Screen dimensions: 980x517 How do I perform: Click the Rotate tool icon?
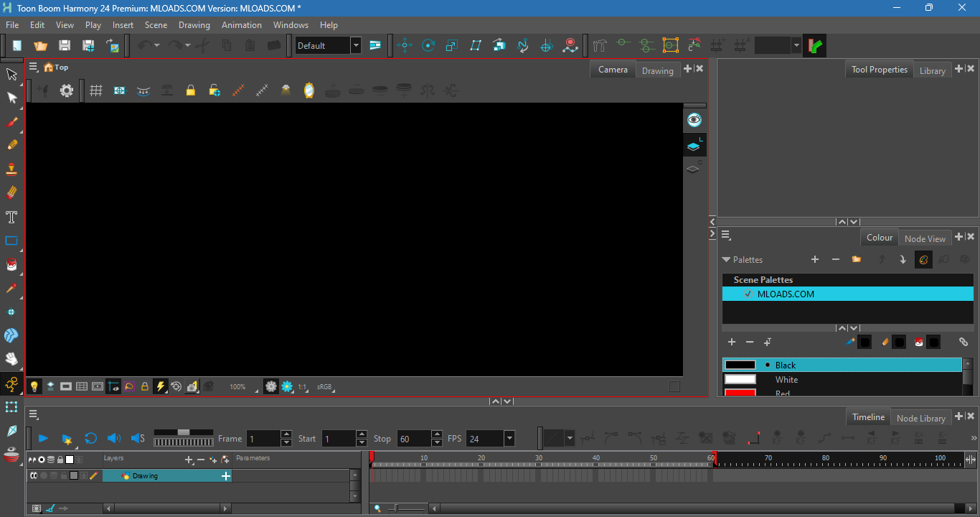(428, 45)
